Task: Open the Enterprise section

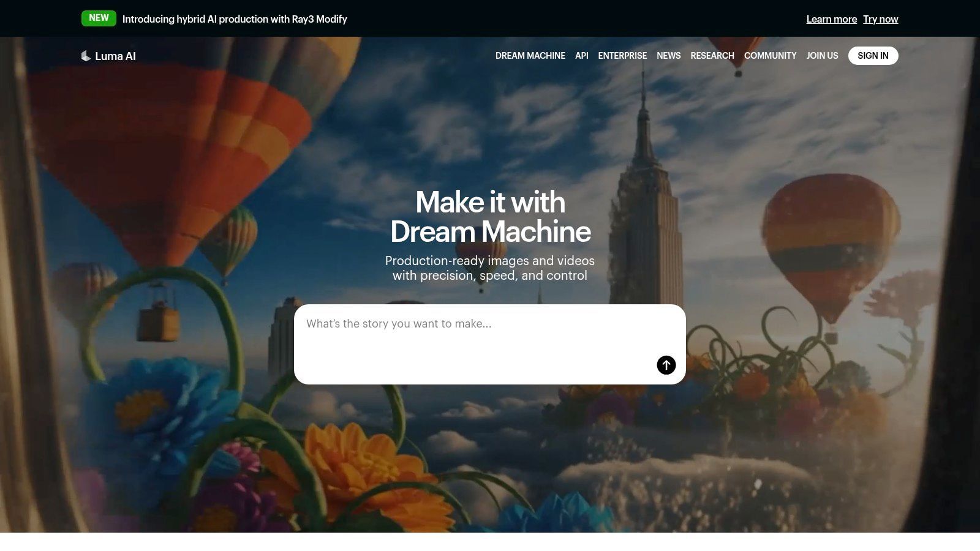Action: (x=622, y=56)
